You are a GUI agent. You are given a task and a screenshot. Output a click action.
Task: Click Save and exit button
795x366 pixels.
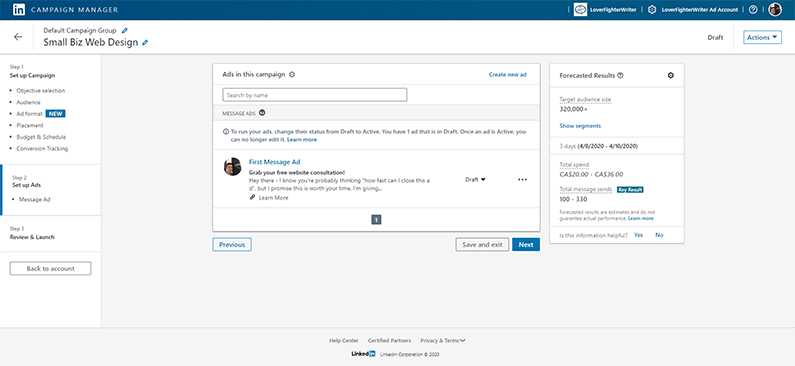coord(482,244)
